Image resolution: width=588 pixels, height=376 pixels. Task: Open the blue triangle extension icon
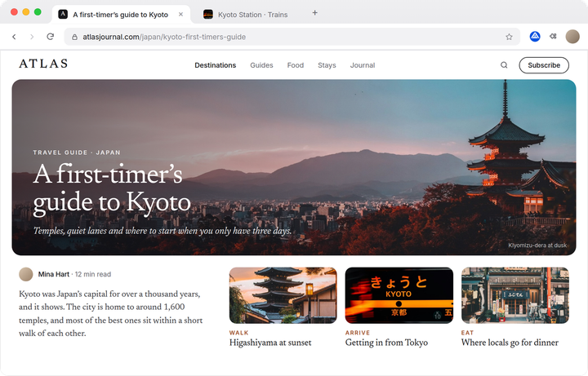pyautogui.click(x=535, y=37)
